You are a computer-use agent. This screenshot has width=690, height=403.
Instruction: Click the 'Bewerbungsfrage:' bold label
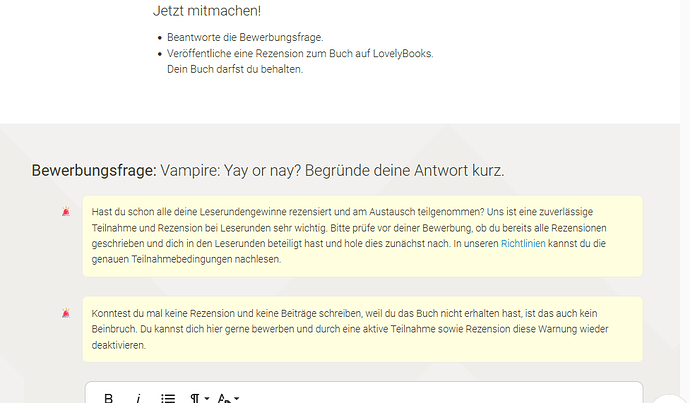pyautogui.click(x=94, y=170)
